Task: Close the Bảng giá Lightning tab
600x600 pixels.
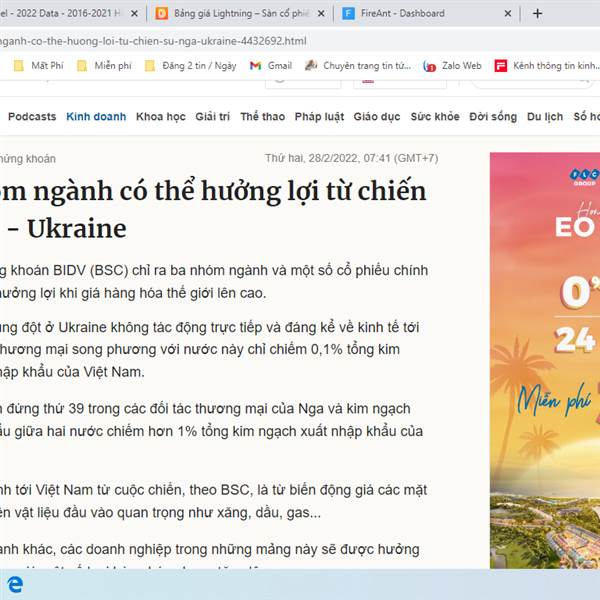Action: point(321,13)
